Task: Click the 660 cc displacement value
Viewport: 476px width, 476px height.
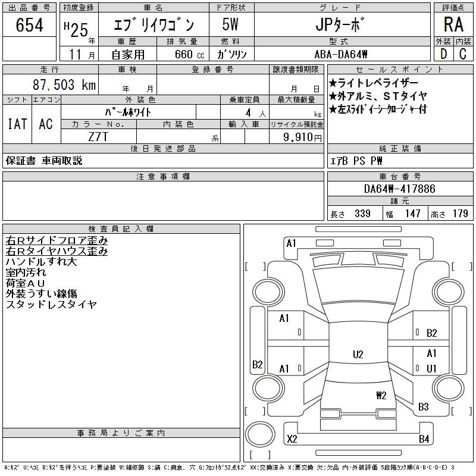Action: 189,55
